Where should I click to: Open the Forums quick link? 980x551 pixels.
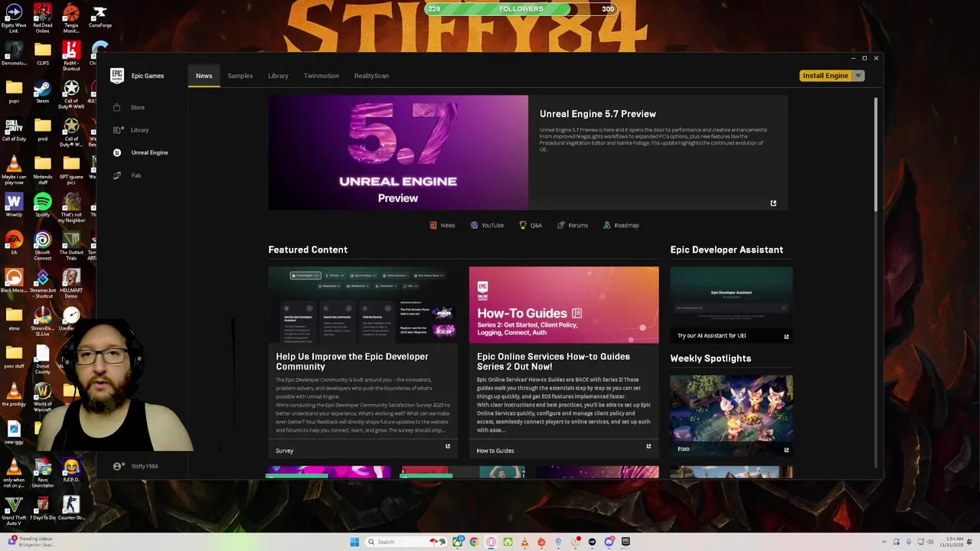click(x=573, y=225)
